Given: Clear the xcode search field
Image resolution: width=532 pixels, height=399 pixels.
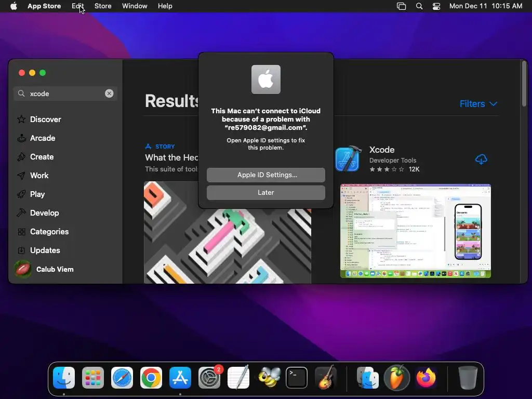Looking at the screenshot, I should point(109,94).
